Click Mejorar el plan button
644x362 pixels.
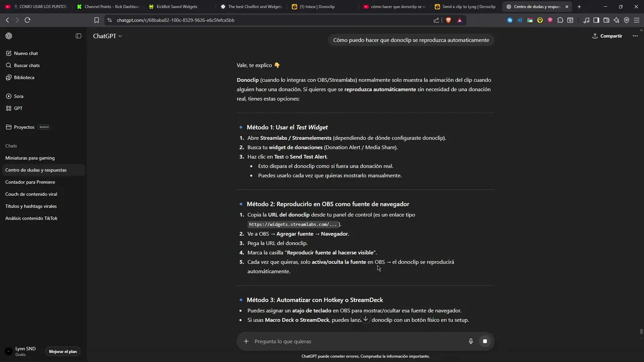click(63, 351)
